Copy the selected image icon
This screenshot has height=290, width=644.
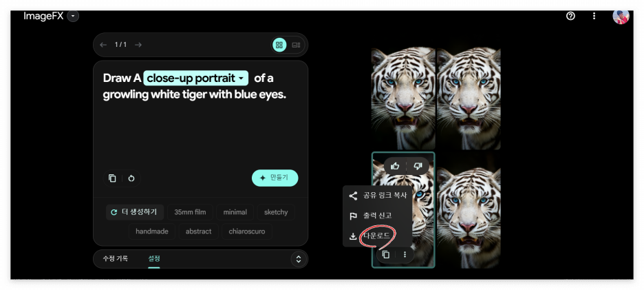(386, 255)
